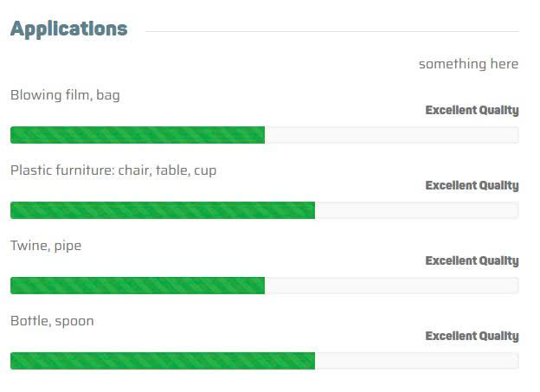Click the word 'cup' in the furniture label
Viewport: 540px width, 392px height.
(x=205, y=170)
